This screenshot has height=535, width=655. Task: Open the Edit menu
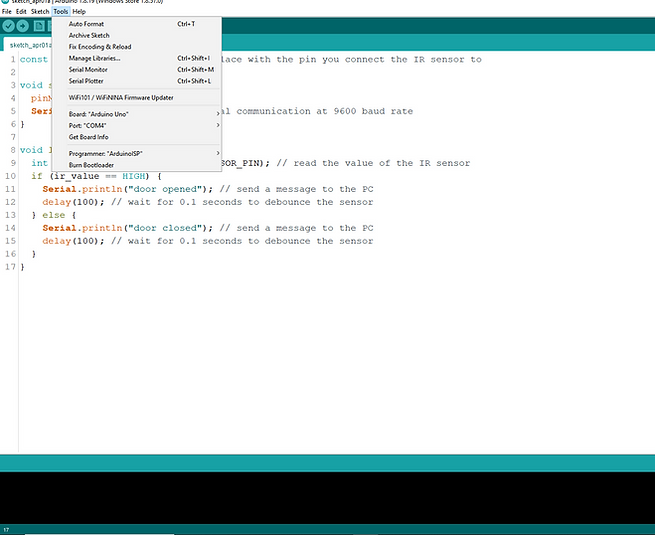tap(21, 12)
